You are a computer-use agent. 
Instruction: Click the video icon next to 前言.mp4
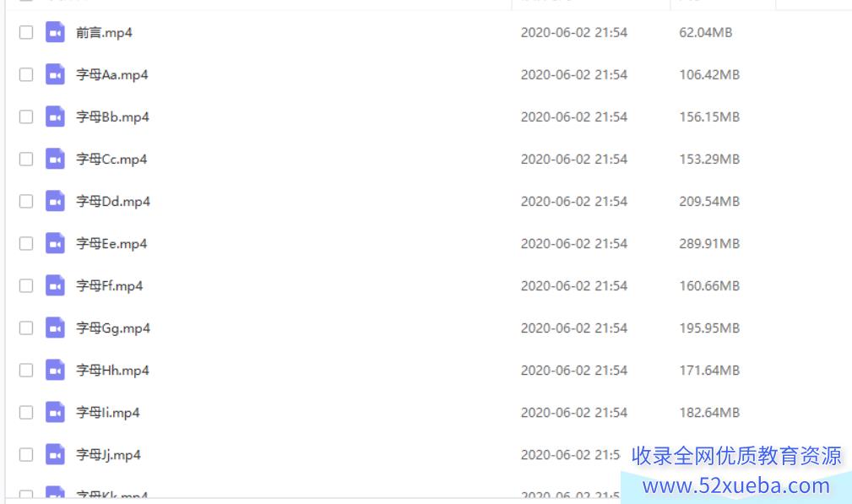click(x=55, y=32)
